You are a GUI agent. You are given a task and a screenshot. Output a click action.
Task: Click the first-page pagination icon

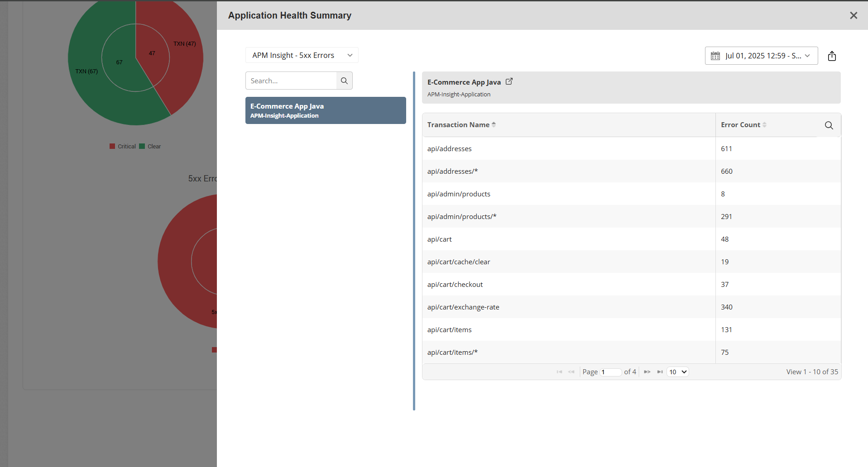click(x=559, y=372)
